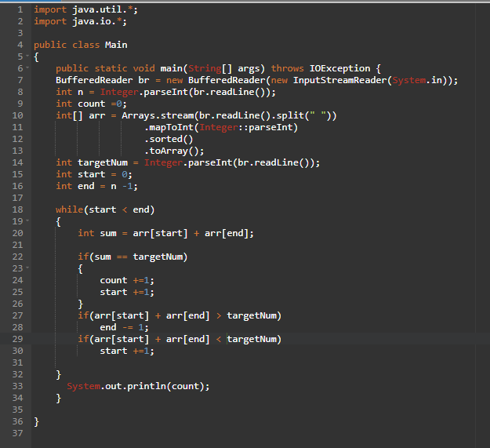Click line number 10 in the gutter
The height and width of the screenshot is (448, 490).
click(17, 115)
